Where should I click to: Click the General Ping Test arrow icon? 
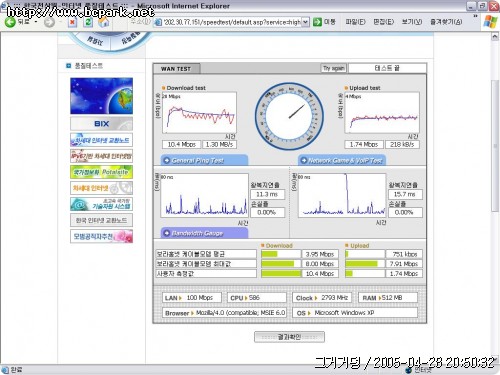(x=167, y=161)
